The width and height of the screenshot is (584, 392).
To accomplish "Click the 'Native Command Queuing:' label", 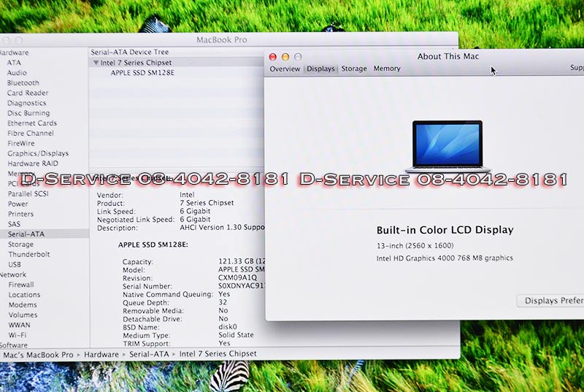I will (x=168, y=294).
